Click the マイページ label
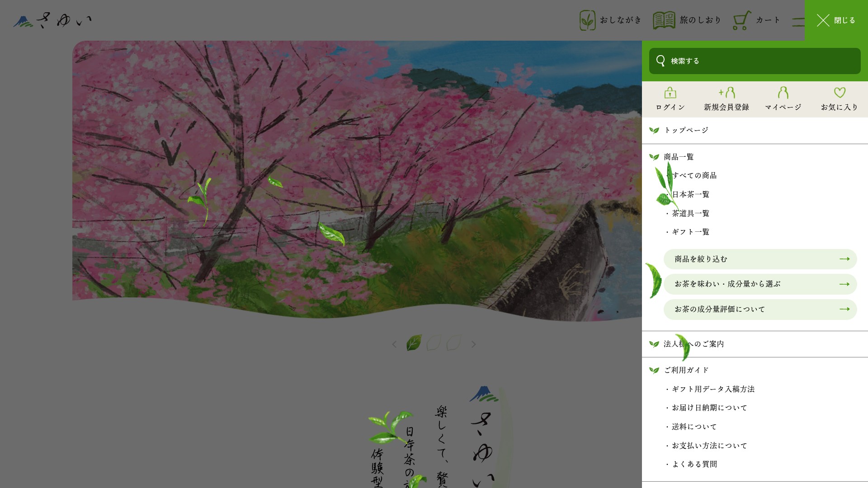868x488 pixels. [783, 107]
